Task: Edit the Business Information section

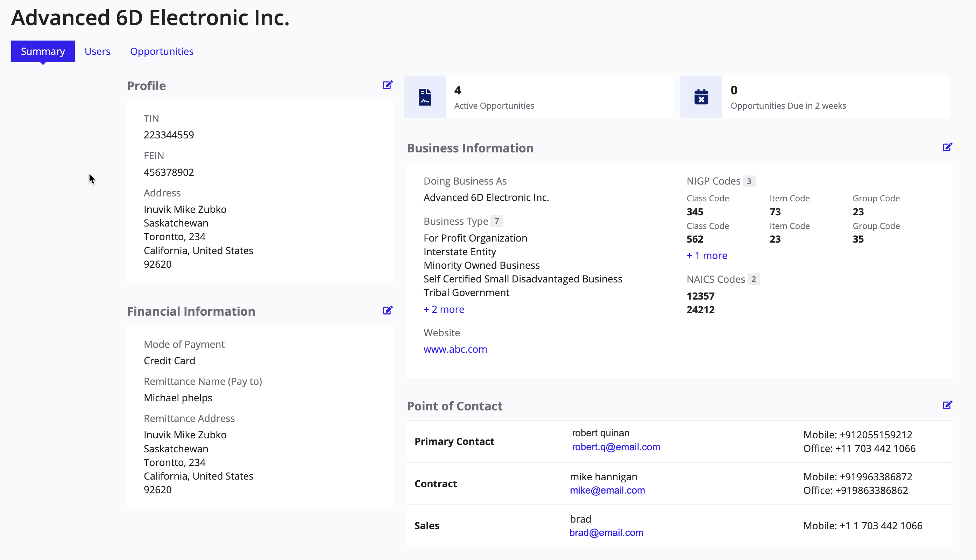Action: 947,147
